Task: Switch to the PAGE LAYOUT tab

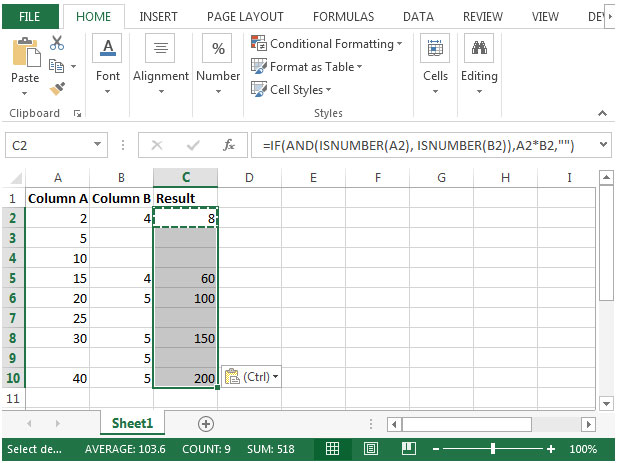Action: coord(245,17)
